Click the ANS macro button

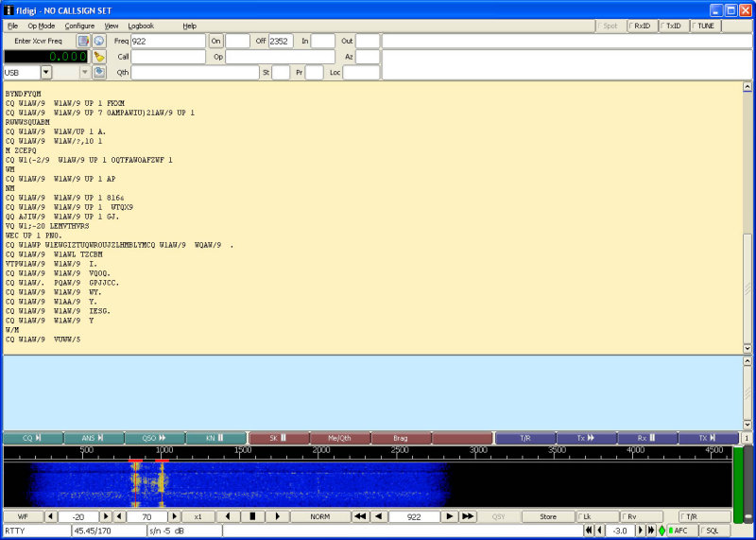click(94, 438)
